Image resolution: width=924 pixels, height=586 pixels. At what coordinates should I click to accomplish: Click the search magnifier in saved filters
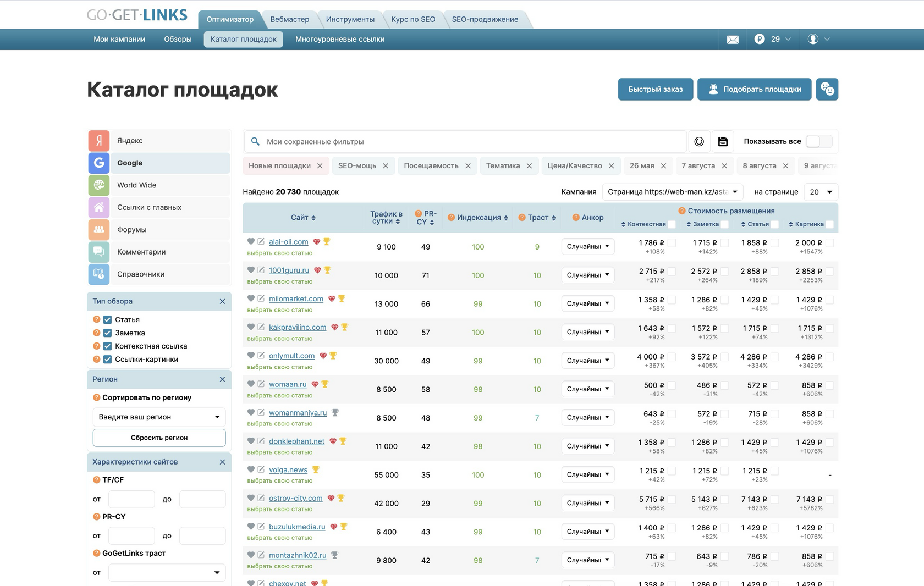[255, 141]
